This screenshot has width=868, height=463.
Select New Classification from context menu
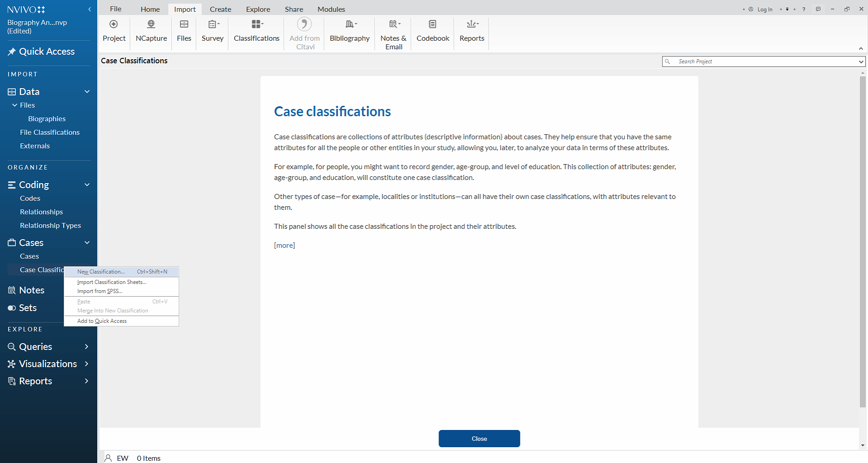101,272
